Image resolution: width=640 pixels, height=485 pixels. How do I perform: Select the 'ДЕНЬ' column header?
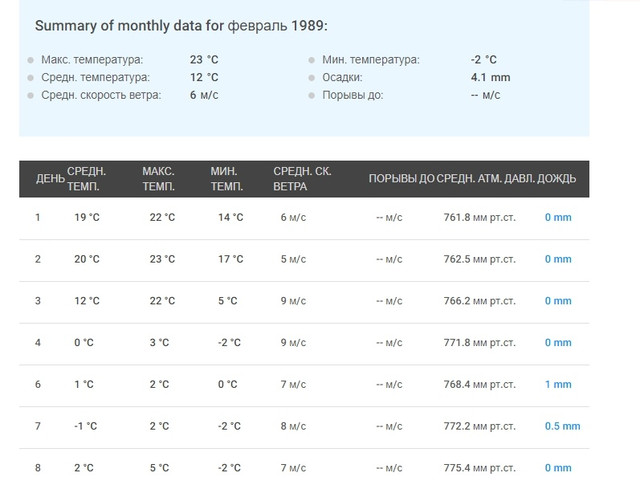tap(50, 179)
